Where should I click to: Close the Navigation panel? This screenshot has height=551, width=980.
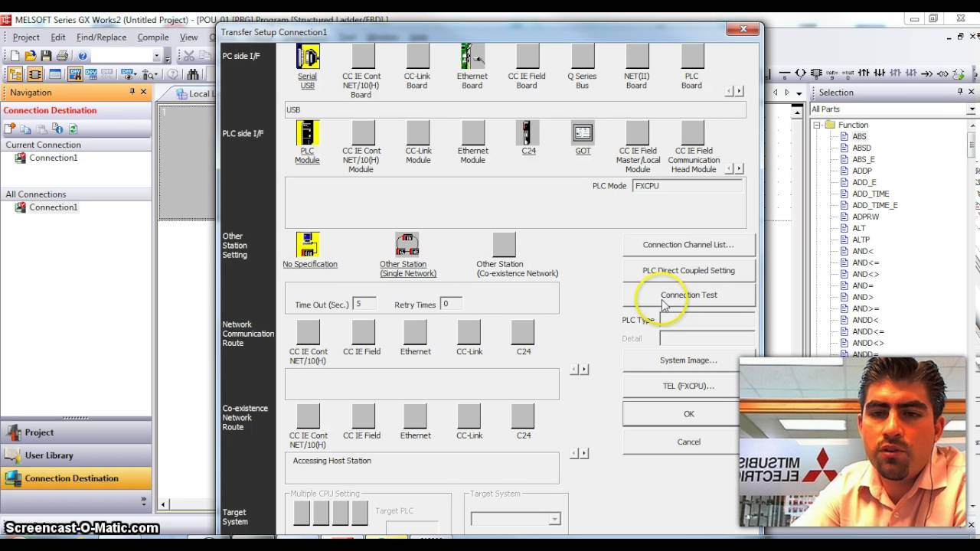tap(143, 92)
